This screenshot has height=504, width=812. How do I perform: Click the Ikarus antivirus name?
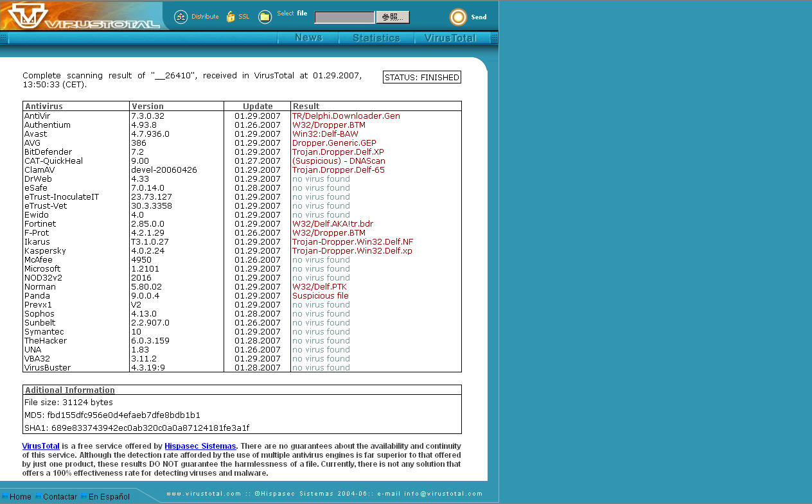coord(37,242)
